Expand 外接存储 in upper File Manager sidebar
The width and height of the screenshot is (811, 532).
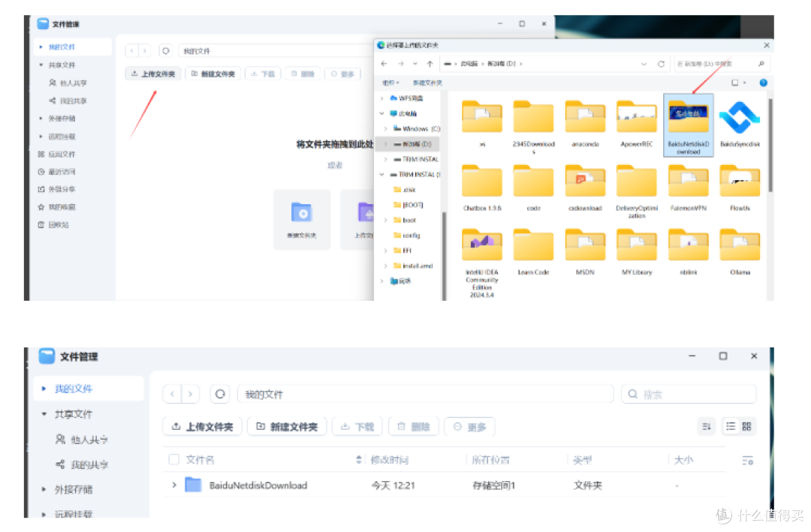click(41, 119)
